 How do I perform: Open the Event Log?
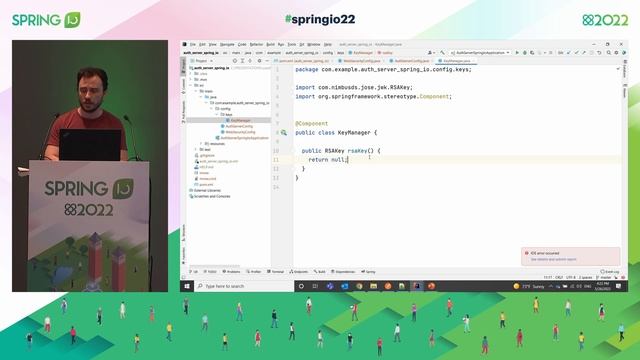click(610, 271)
